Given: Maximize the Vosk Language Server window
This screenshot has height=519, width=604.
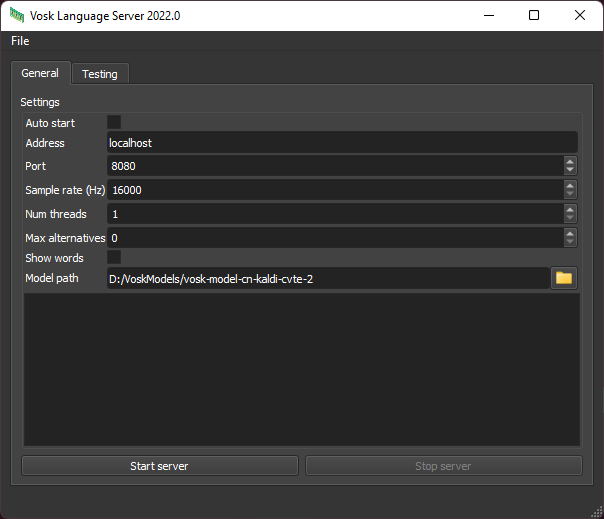Looking at the screenshot, I should pos(534,15).
